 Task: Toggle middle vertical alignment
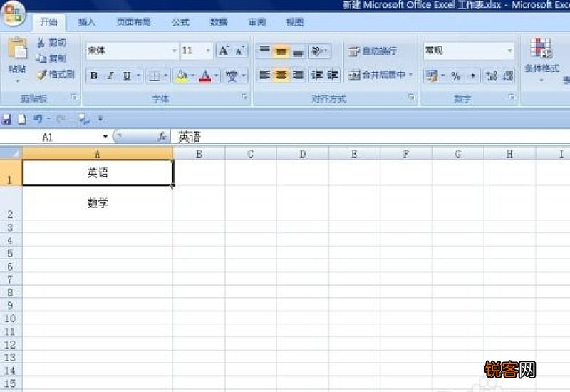[x=281, y=51]
